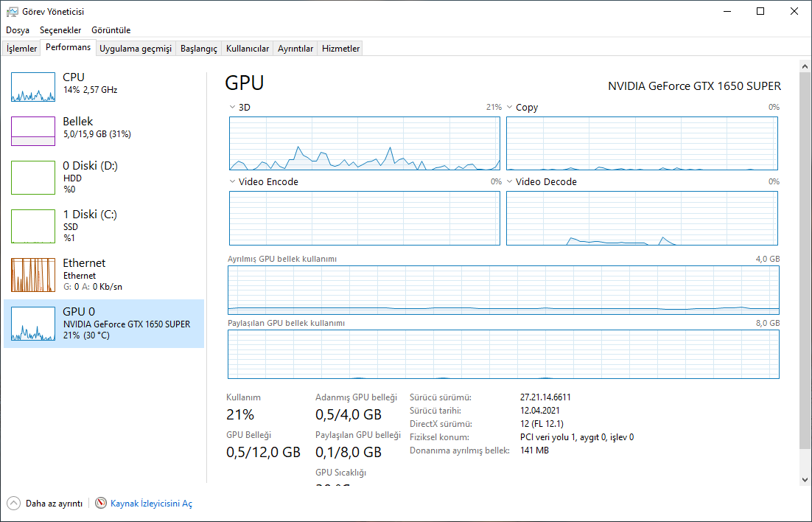The width and height of the screenshot is (812, 522).
Task: Collapse details with the Daha az ayrıntı arrow
Action: pos(14,503)
